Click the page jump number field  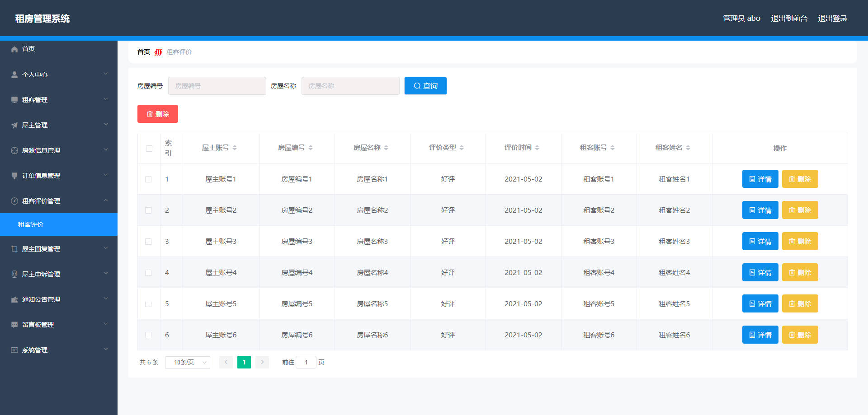(306, 362)
